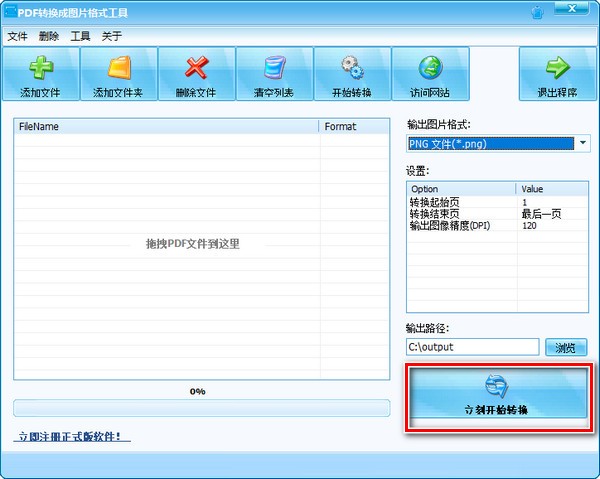The width and height of the screenshot is (600, 479).
Task: Open the 工具 menu
Action: (80, 36)
